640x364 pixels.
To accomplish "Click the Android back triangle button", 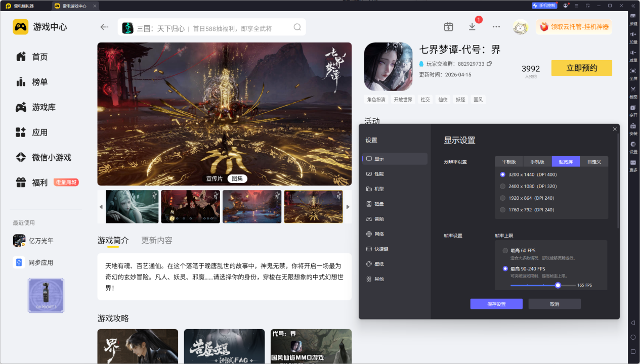I will coord(633,323).
